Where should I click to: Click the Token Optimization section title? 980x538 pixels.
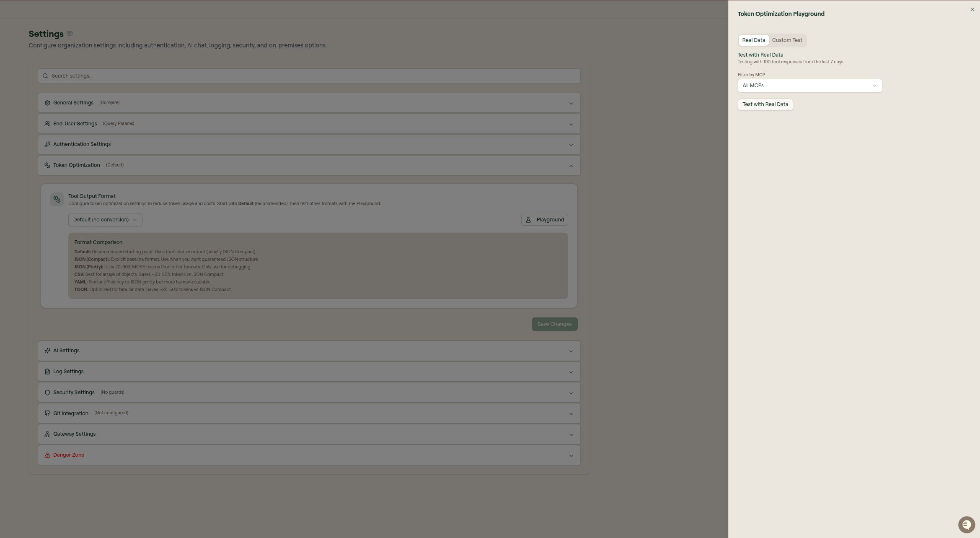pos(77,165)
